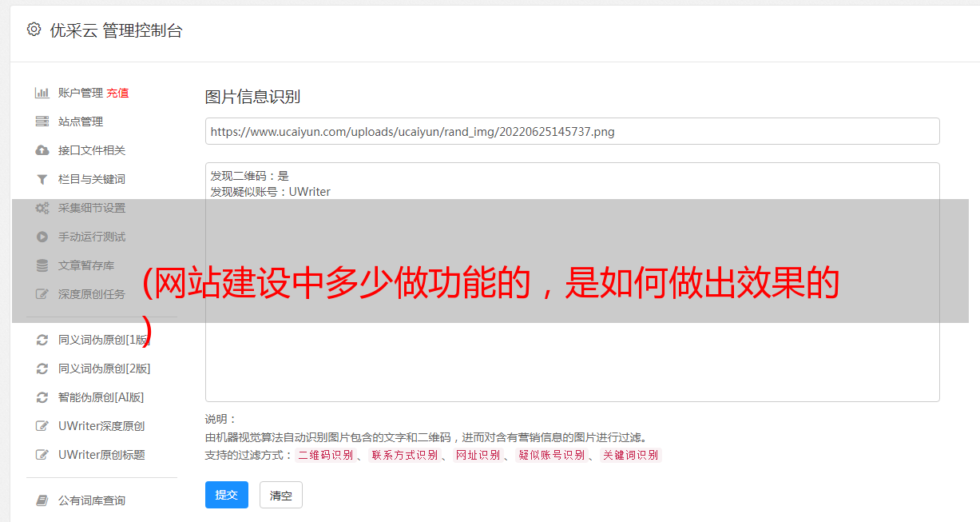Screen dimensions: 980x522
Task: Click the gear icon beside 优采云 管理控制台
Action: (34, 30)
